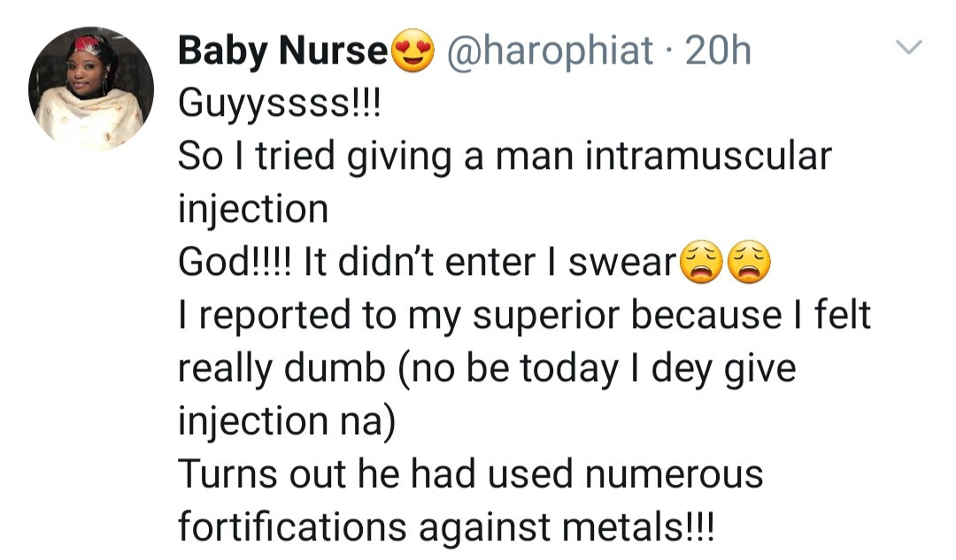Open the Baby Nurse display name

pos(283,52)
